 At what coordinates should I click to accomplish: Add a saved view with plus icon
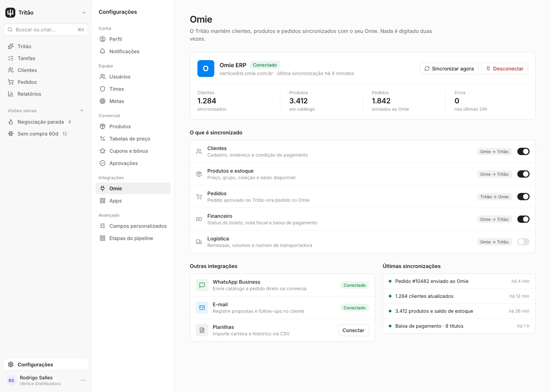pos(82,111)
